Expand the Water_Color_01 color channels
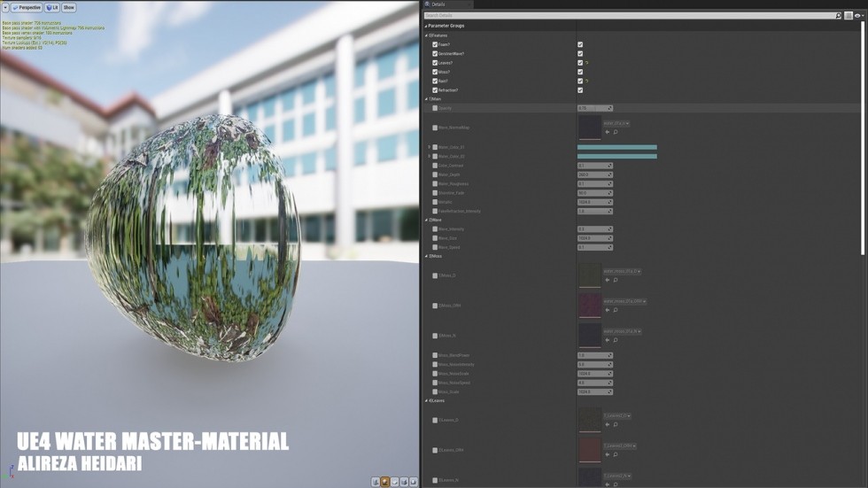This screenshot has height=488, width=868. [x=429, y=147]
